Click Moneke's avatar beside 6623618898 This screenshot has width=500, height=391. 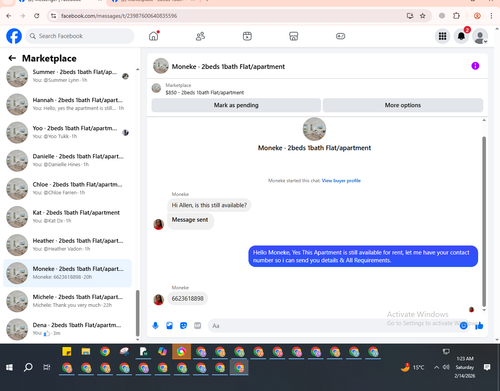coord(158,299)
